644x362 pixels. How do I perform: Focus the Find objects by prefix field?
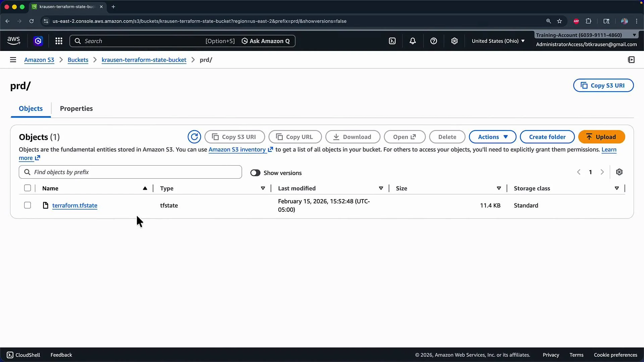tap(130, 172)
